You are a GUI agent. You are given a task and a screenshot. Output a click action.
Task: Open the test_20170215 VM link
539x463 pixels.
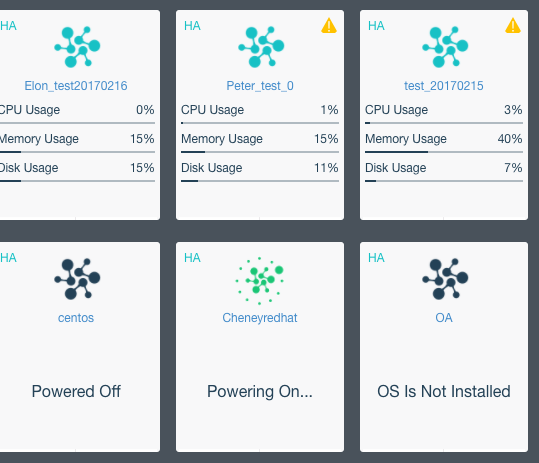click(444, 86)
